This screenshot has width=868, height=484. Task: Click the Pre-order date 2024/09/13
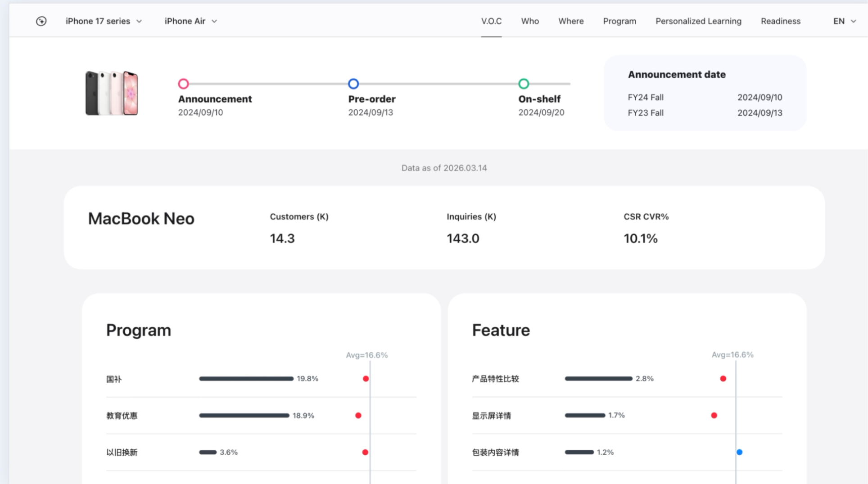371,112
